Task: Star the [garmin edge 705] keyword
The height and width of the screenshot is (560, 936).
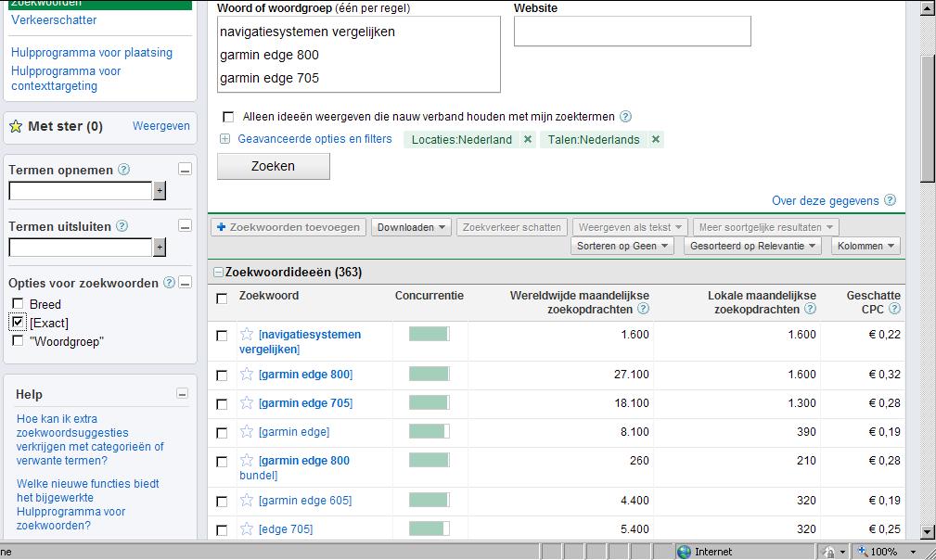Action: [247, 402]
